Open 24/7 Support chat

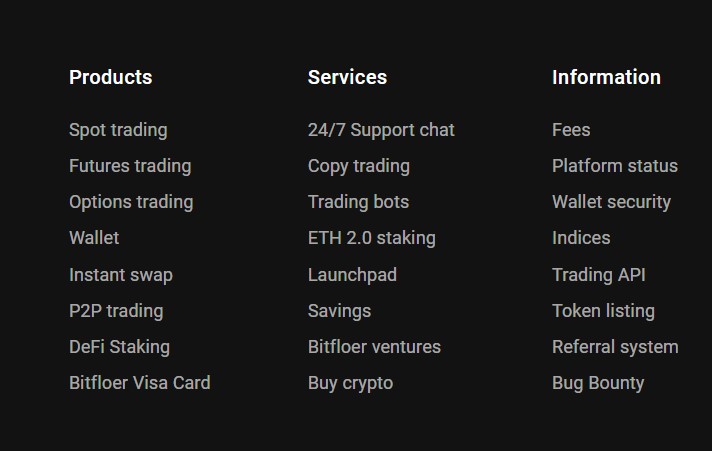tap(381, 130)
